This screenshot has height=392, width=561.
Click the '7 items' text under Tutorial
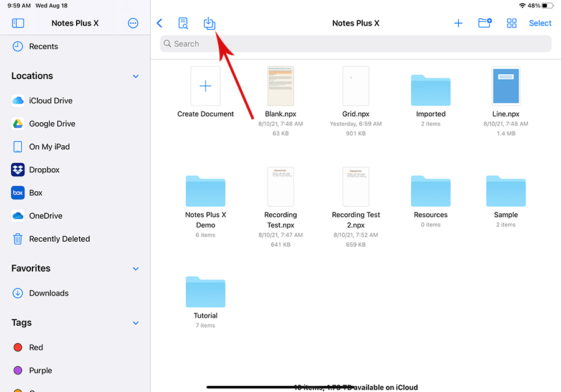205,325
